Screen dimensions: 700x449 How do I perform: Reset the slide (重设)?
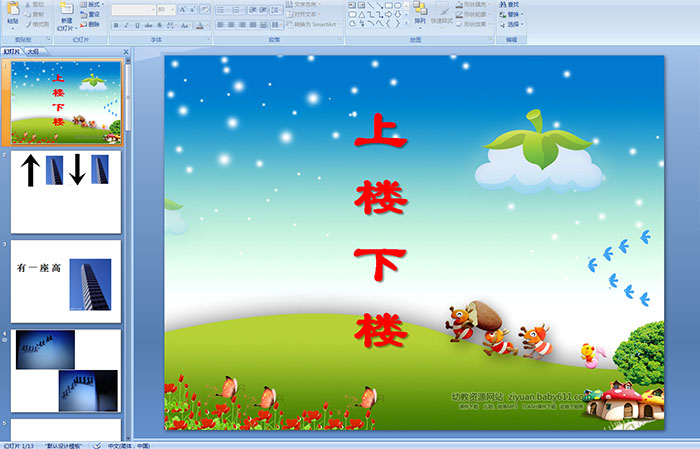(91, 15)
